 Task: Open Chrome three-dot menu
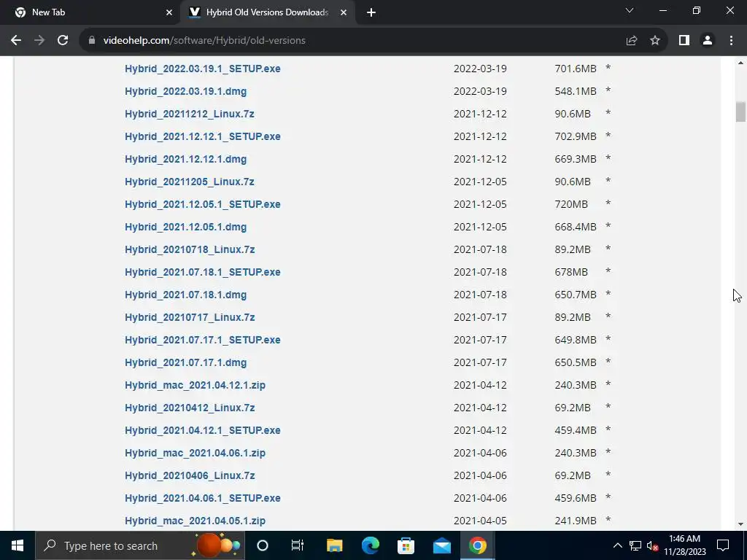coord(731,41)
